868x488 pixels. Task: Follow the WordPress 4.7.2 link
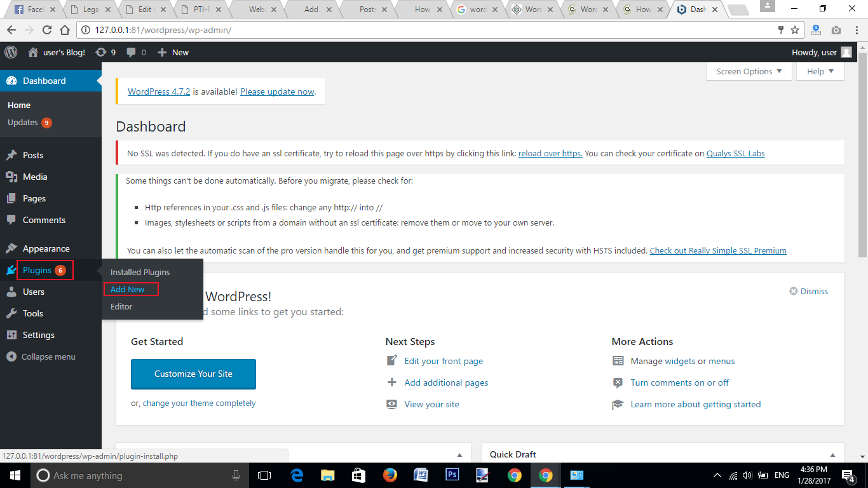pos(159,91)
